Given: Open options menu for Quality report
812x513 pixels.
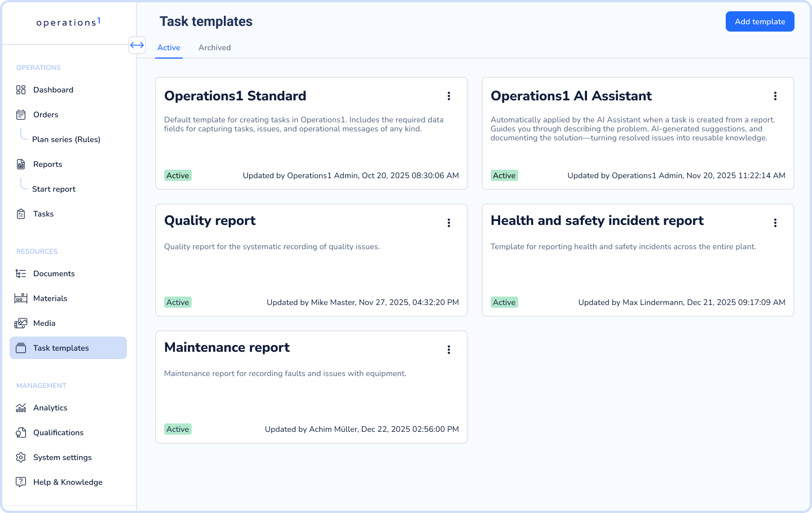Looking at the screenshot, I should pos(449,223).
